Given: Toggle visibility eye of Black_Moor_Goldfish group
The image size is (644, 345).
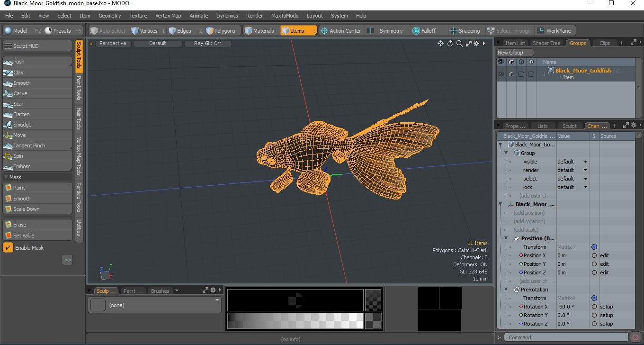Looking at the screenshot, I should [x=501, y=74].
